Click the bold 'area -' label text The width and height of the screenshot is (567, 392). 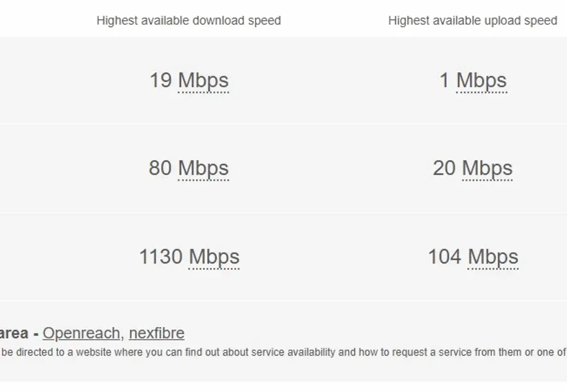pyautogui.click(x=19, y=333)
